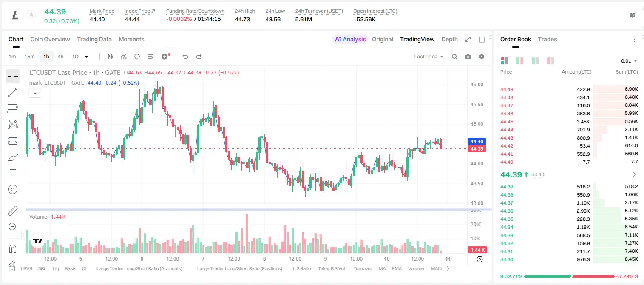Open the emoji sticker tool
The height and width of the screenshot is (285, 644).
tap(13, 189)
